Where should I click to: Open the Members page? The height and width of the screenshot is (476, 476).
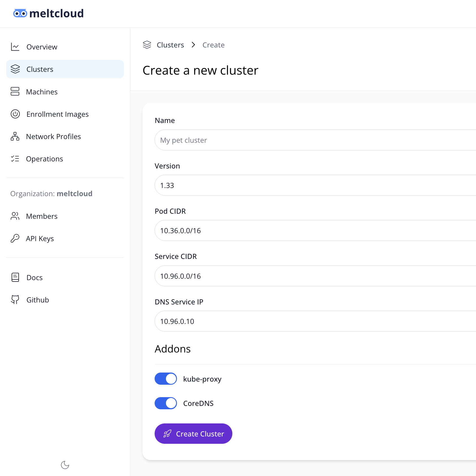[x=65, y=216]
